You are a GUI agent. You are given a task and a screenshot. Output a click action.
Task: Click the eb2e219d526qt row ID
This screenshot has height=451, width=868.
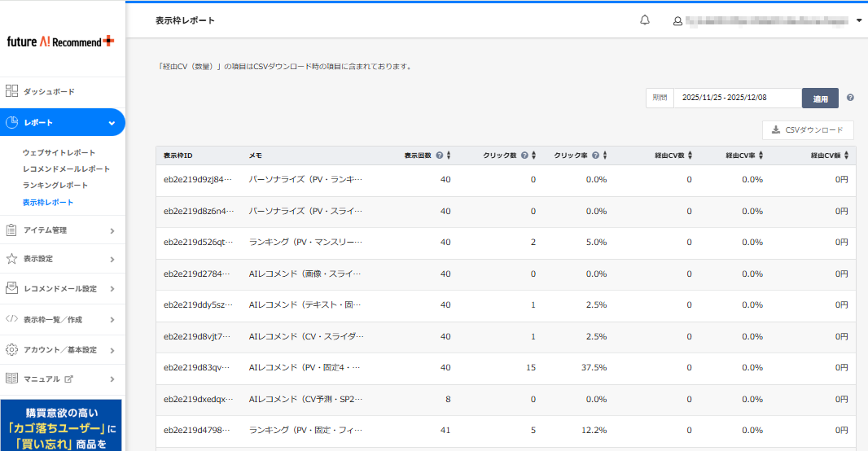pyautogui.click(x=198, y=242)
